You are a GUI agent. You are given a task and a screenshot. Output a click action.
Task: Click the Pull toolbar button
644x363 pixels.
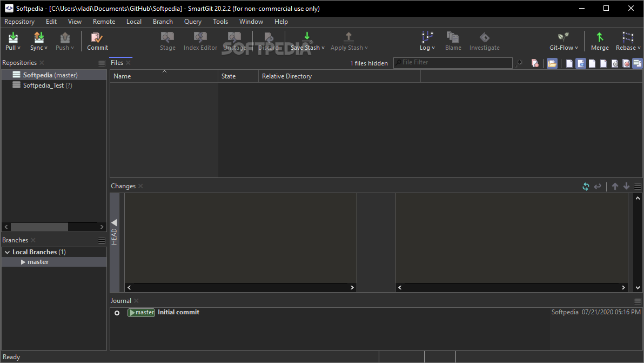click(x=13, y=41)
